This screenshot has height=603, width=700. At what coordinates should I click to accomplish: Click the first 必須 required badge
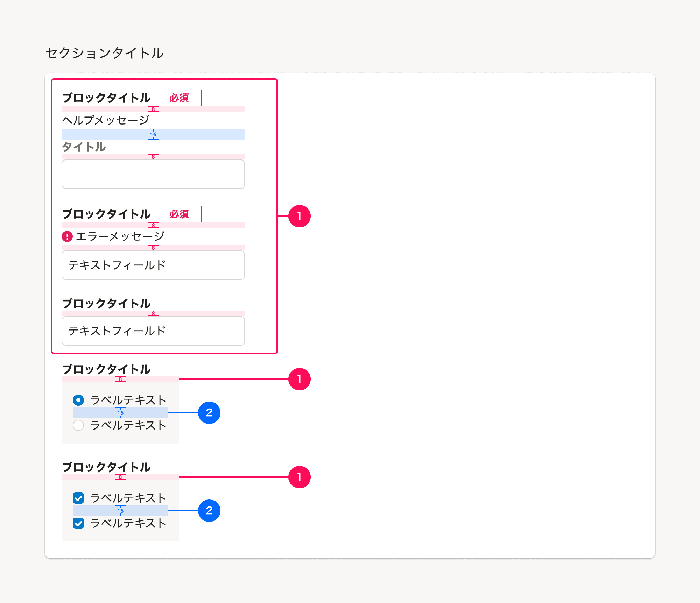point(180,98)
